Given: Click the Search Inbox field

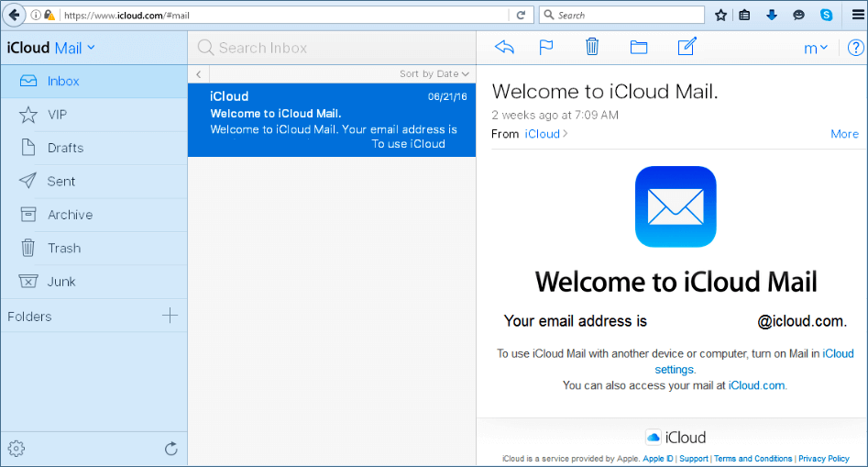Looking at the screenshot, I should [332, 49].
